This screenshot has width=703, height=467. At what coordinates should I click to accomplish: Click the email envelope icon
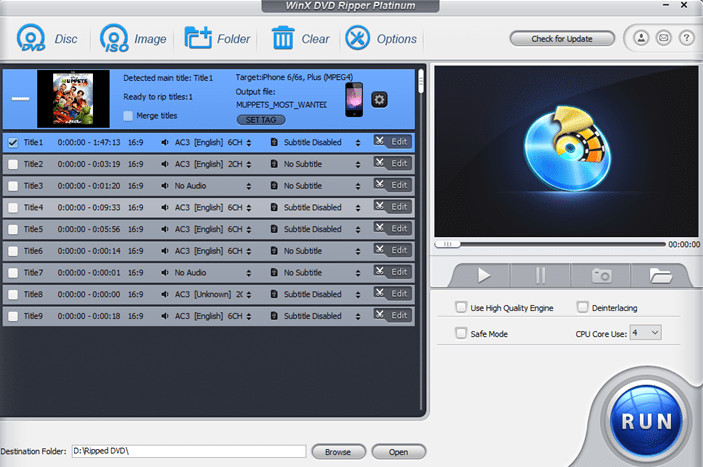pyautogui.click(x=664, y=38)
